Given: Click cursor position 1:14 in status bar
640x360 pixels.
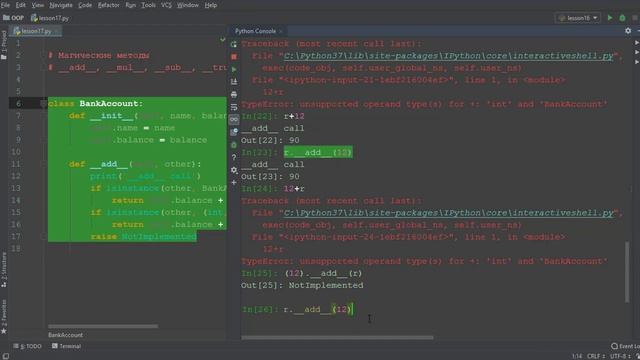Looking at the screenshot, I should 577,356.
